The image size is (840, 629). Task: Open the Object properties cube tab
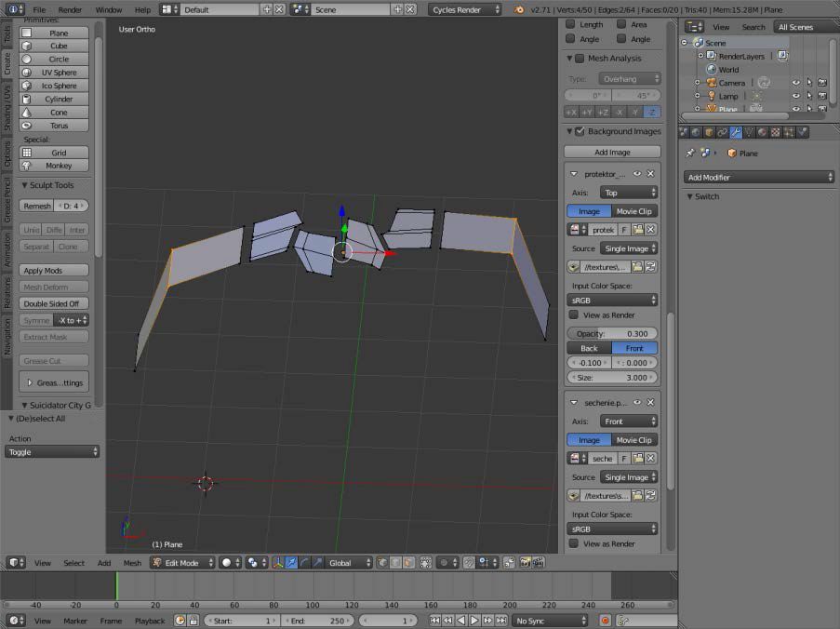tap(709, 132)
